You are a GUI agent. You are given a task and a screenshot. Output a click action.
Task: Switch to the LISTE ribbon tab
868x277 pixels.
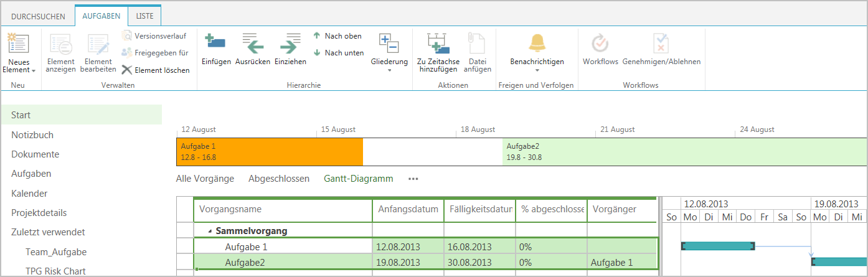(144, 16)
